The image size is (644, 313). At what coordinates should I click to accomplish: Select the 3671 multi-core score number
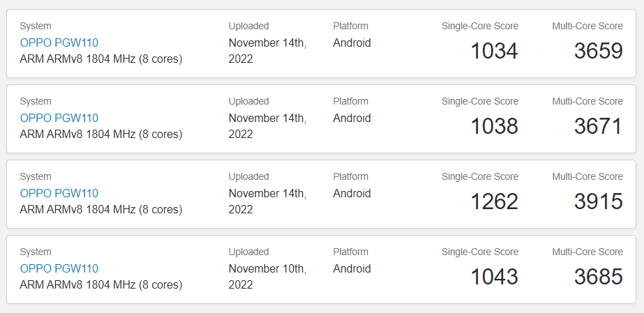point(599,126)
